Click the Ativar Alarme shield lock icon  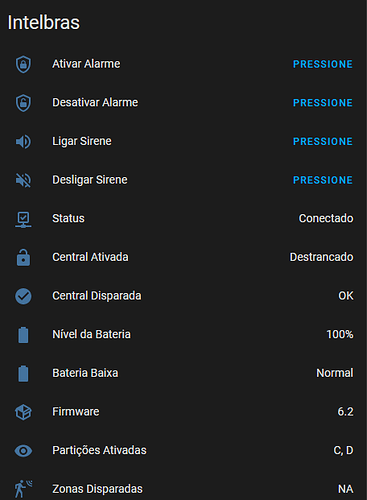coord(23,64)
